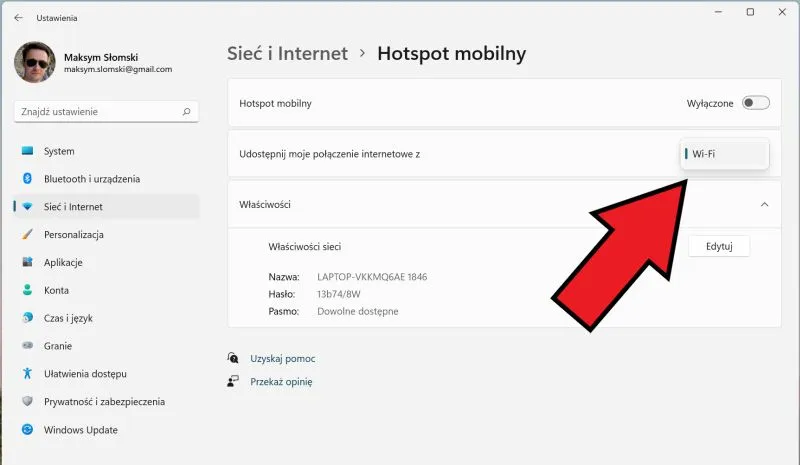Click the Bluetooth icon in sidebar
The image size is (800, 465).
tap(28, 179)
